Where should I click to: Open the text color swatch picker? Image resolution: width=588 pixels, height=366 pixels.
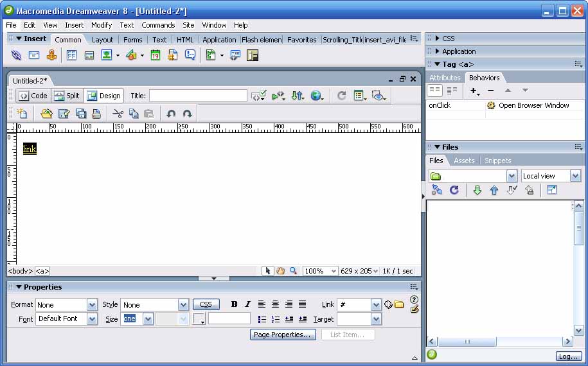point(199,319)
